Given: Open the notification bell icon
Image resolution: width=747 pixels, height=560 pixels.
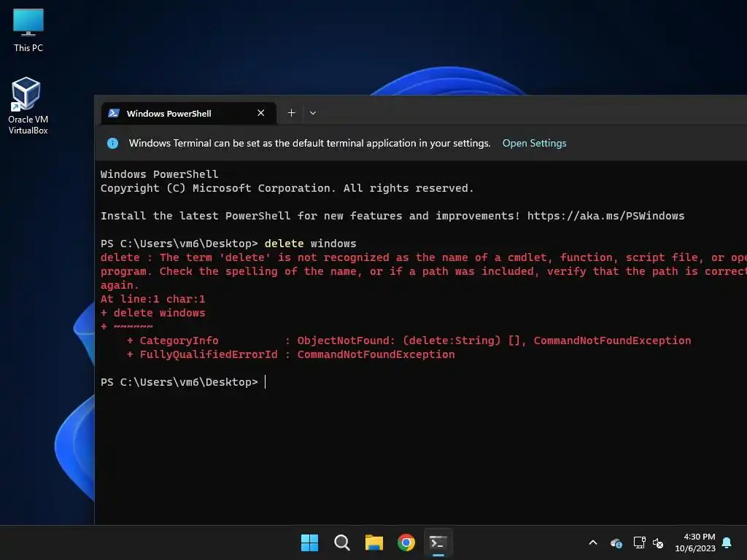Looking at the screenshot, I should [x=727, y=542].
